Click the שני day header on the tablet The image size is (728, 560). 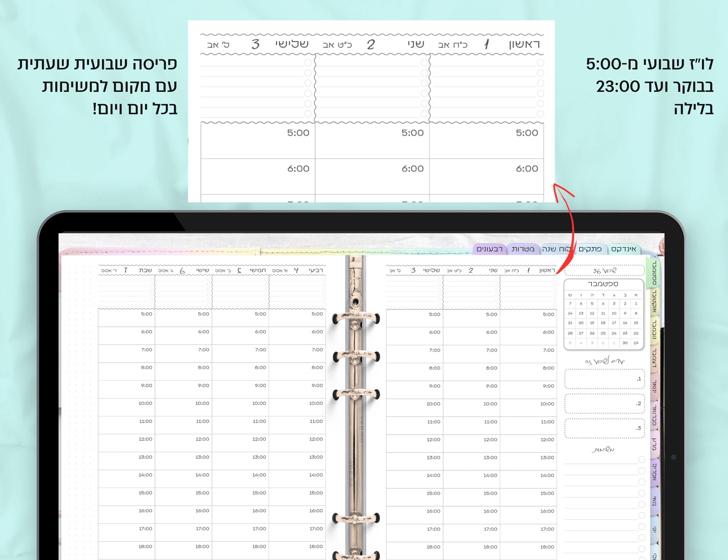click(493, 270)
